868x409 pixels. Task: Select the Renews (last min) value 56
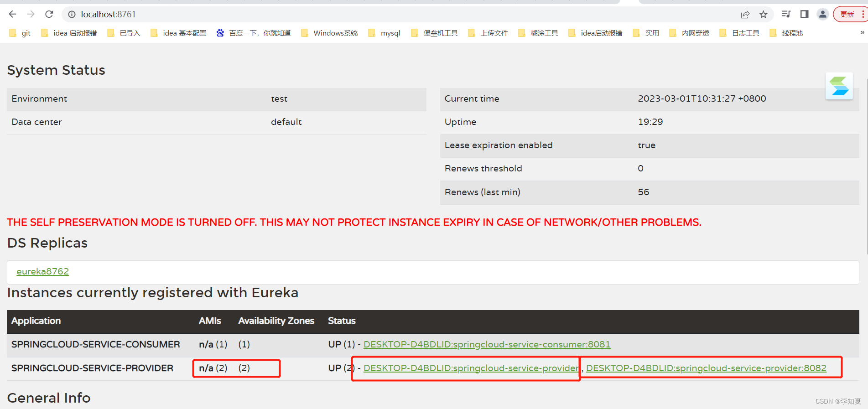(644, 192)
